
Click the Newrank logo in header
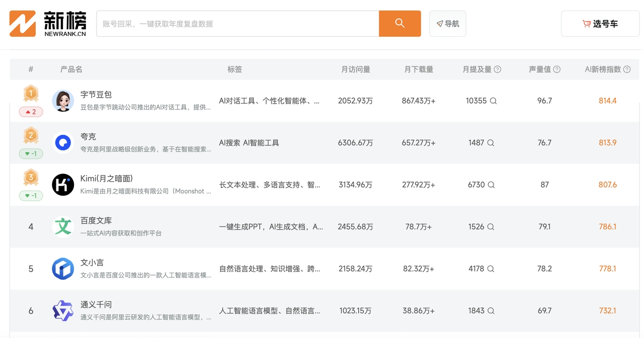pos(48,24)
